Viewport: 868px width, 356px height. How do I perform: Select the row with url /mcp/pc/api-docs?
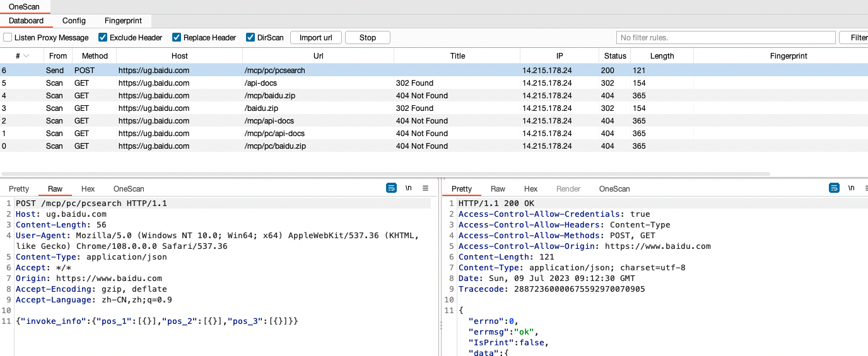click(434, 134)
